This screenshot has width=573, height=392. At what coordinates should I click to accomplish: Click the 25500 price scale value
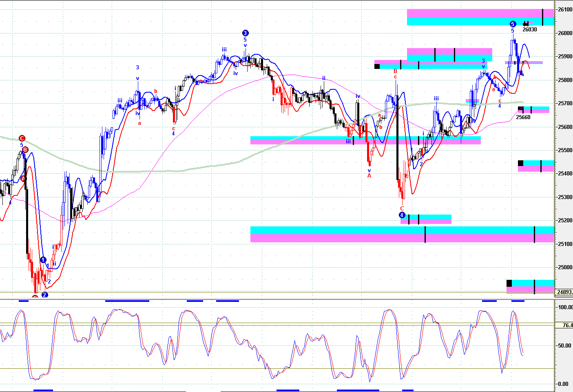tap(565, 150)
